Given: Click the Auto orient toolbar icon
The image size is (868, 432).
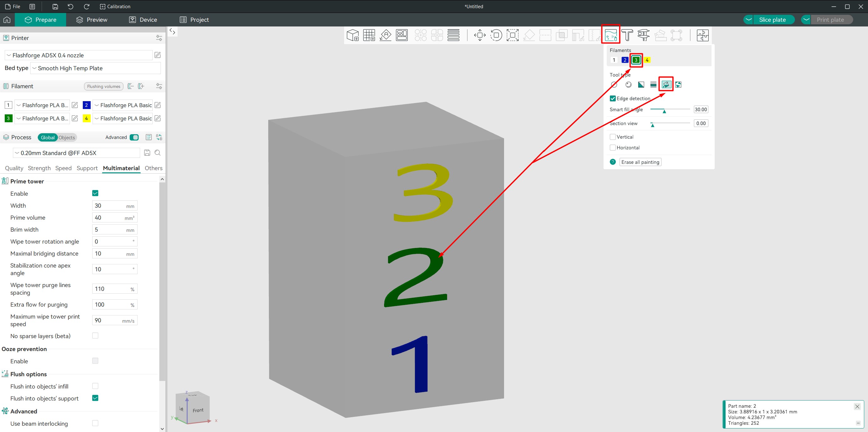Looking at the screenshot, I should [x=385, y=35].
